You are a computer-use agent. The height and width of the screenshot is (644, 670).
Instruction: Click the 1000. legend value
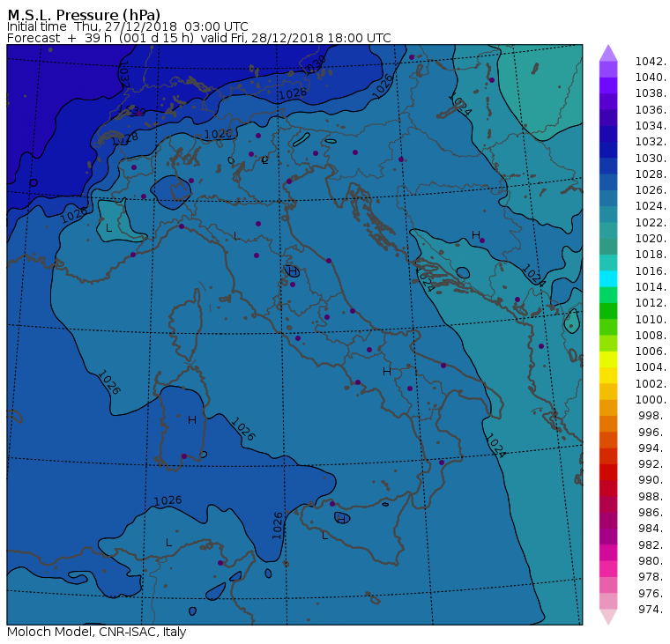651,399
